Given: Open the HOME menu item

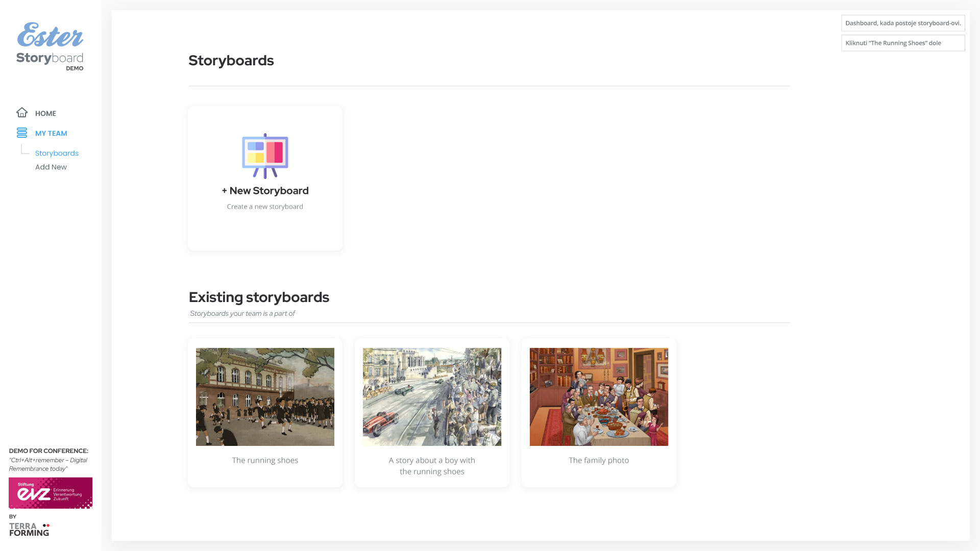Looking at the screenshot, I should coord(45,113).
